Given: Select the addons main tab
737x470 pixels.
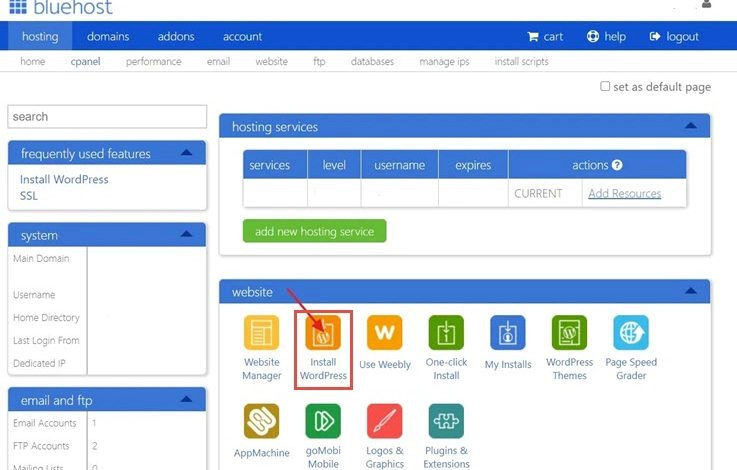Looking at the screenshot, I should pos(176,36).
